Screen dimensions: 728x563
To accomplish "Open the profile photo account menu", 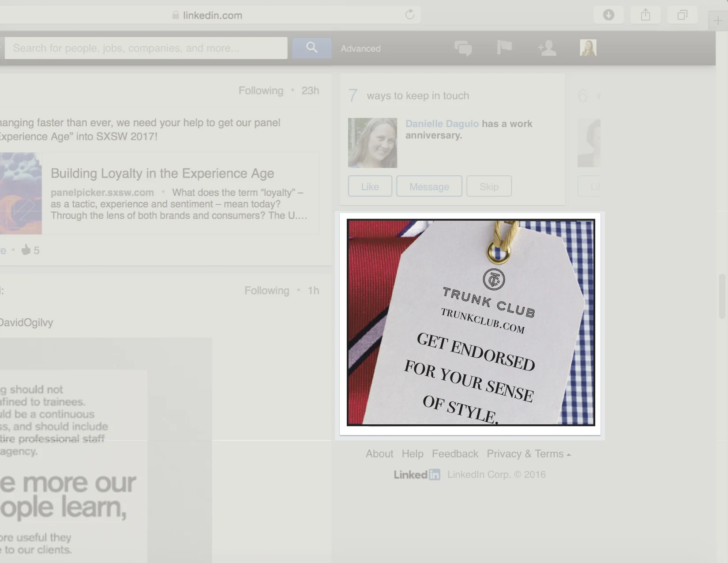I will pos(588,47).
